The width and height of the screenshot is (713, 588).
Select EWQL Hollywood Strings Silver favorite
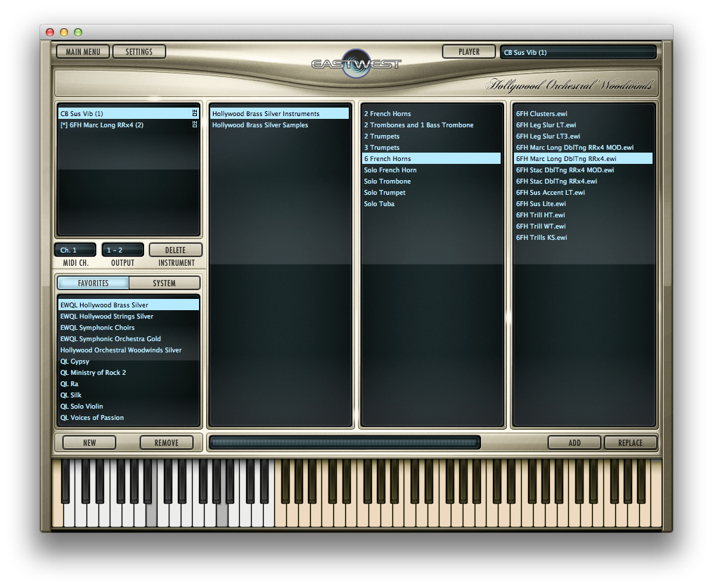click(129, 317)
